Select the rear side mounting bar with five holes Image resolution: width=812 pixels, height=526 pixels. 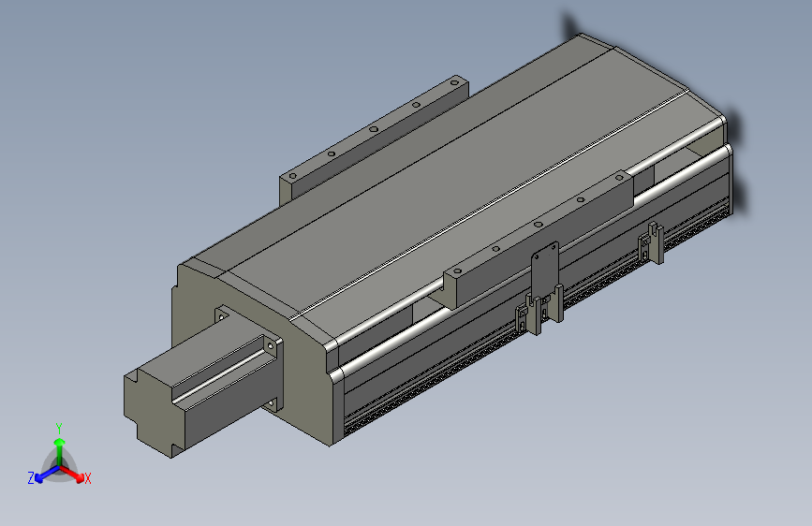coord(374,140)
